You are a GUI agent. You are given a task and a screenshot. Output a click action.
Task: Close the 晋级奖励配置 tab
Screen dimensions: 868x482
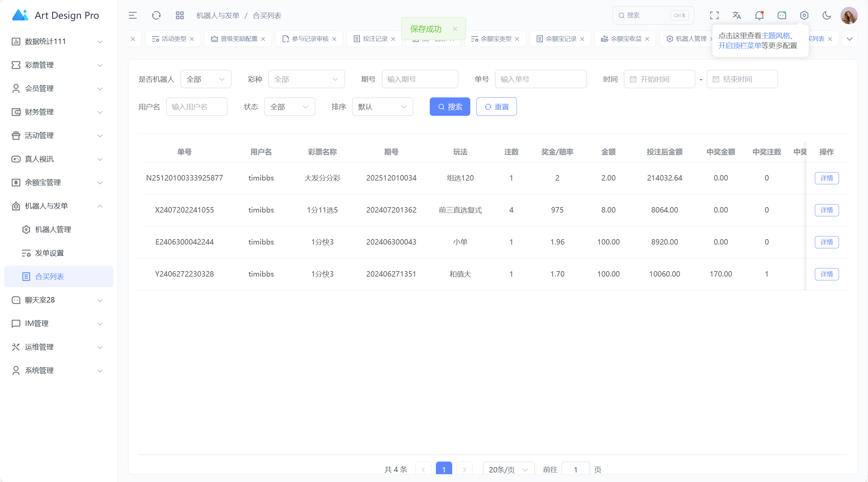click(x=263, y=39)
